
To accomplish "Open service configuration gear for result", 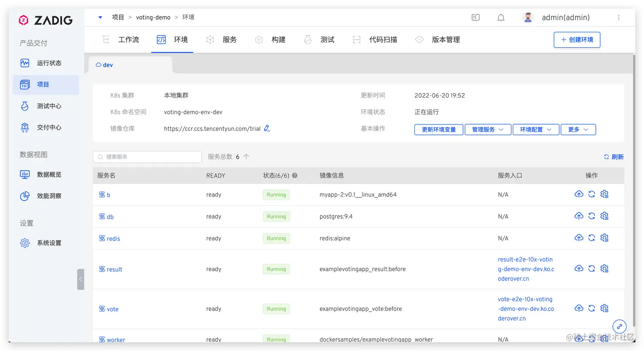I will coord(604,269).
